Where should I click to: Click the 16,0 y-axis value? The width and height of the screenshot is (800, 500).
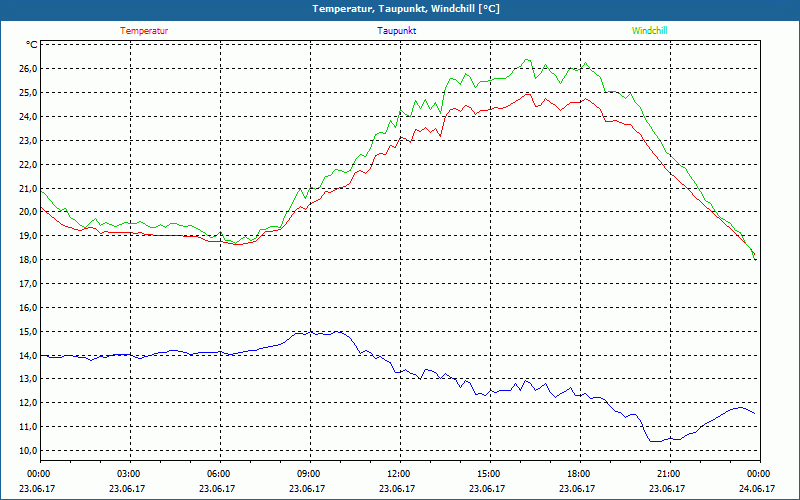coord(29,308)
